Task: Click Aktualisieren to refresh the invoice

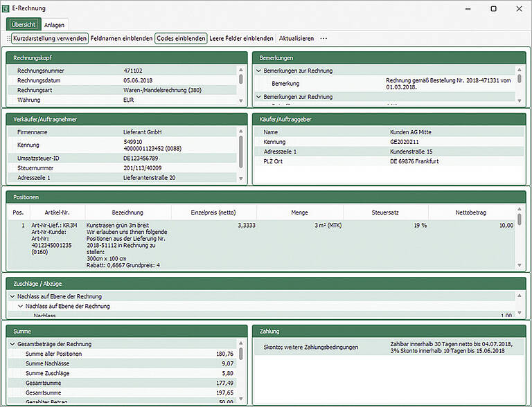Action: pyautogui.click(x=296, y=38)
